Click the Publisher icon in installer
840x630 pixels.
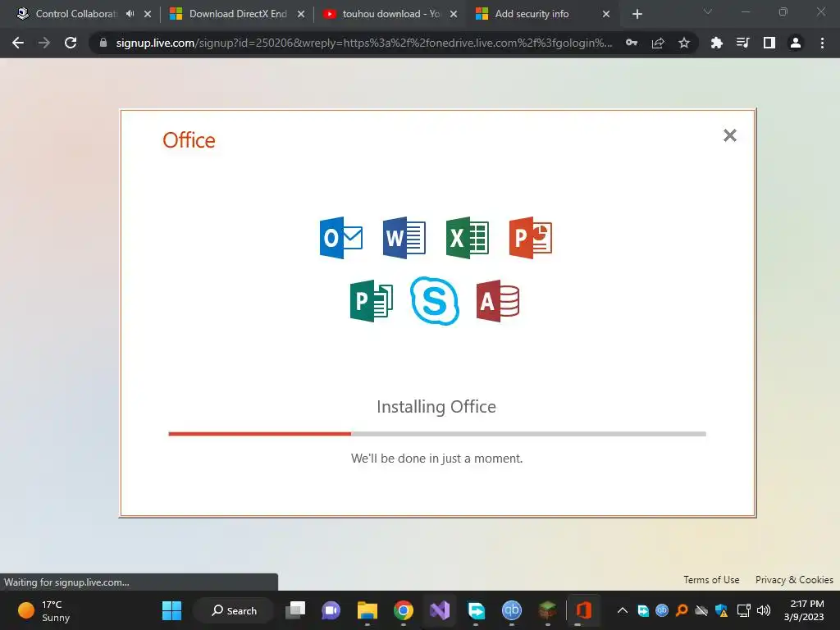click(372, 301)
